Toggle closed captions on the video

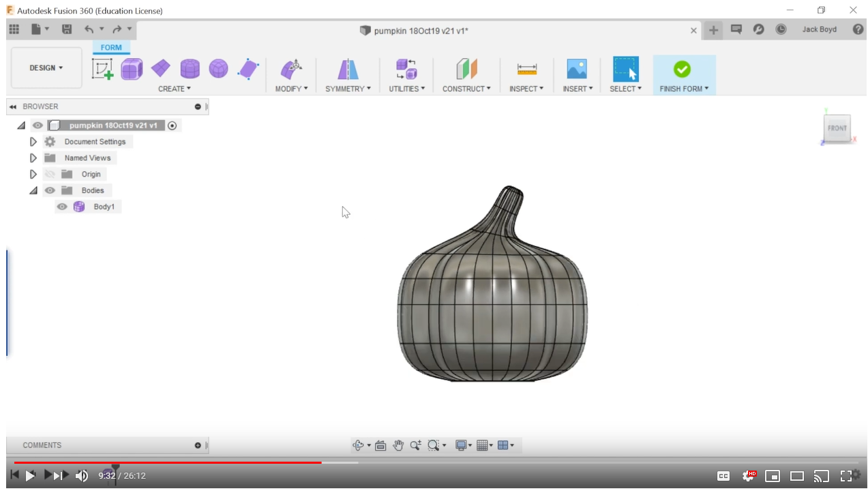coord(723,476)
